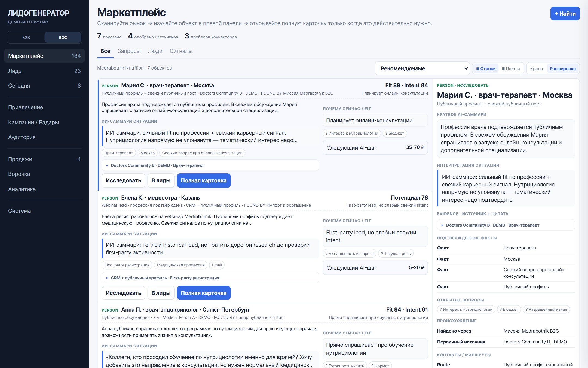Open the Люди tab
Viewport: 588px width, 368px height.
[x=155, y=51]
